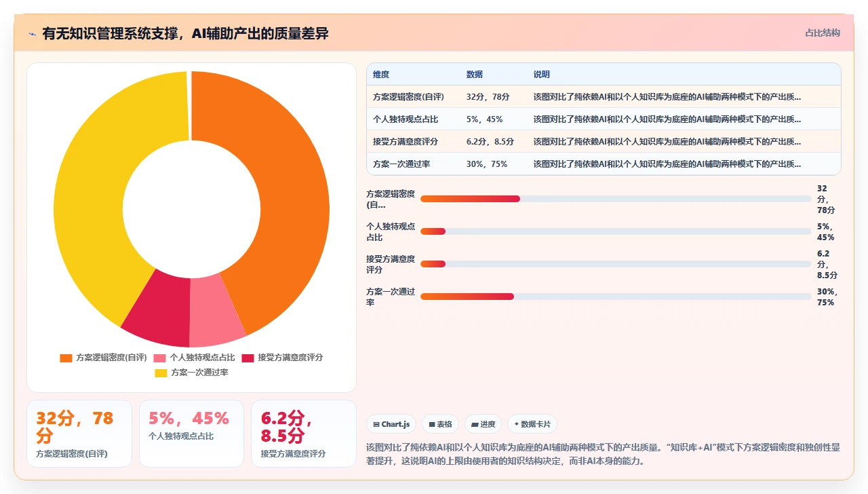This screenshot has height=494, width=868.
Task: Click the 方案逻辑密度 progress bar
Action: tap(616, 199)
